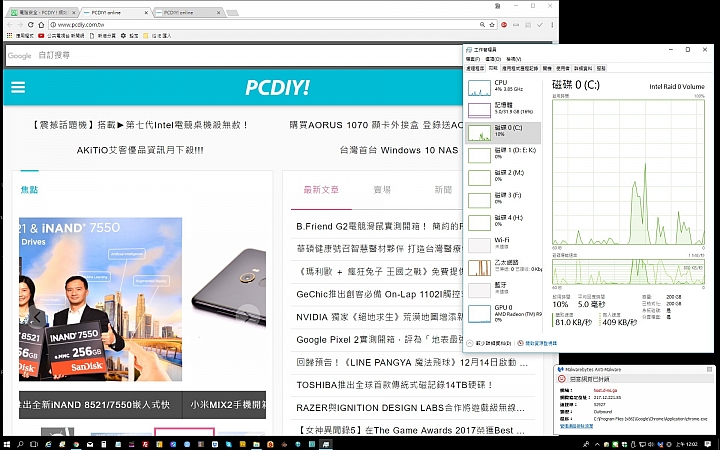Open the magnifier icon in Chrome address bar
Viewport: 720px width, 450px height.
482,25
